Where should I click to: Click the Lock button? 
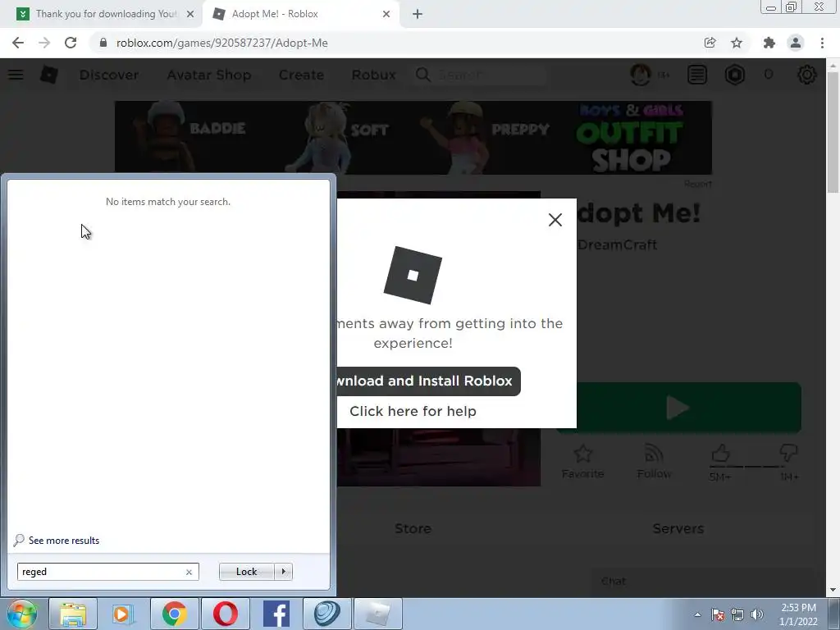[x=246, y=572]
